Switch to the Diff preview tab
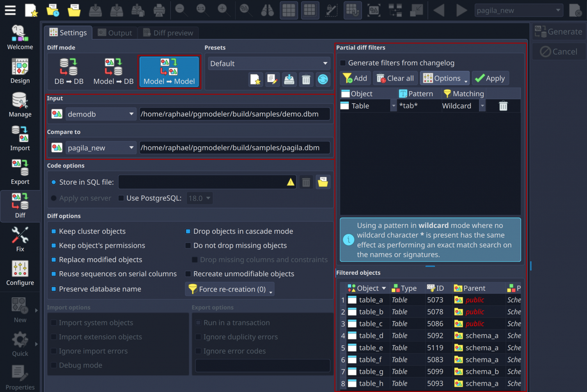Image resolution: width=587 pixels, height=392 pixels. click(x=168, y=33)
